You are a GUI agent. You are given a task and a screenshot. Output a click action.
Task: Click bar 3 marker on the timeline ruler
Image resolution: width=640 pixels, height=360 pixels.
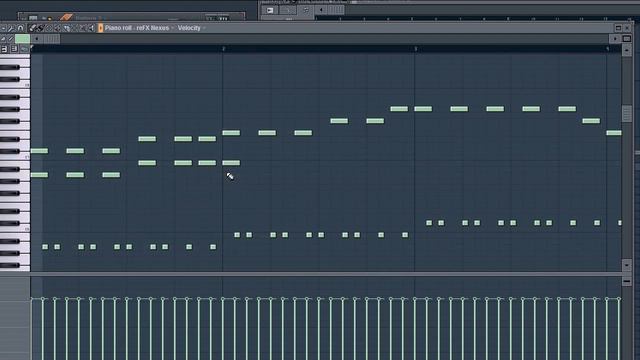coord(416,49)
